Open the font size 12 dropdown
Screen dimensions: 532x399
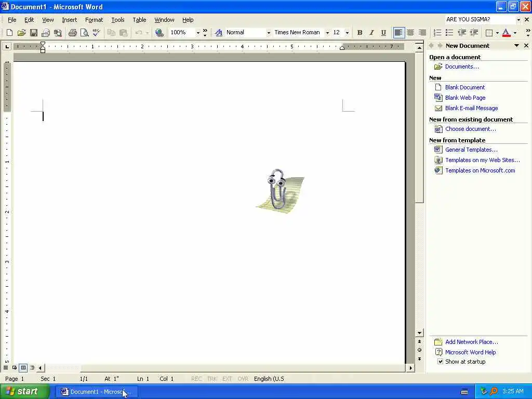point(347,33)
